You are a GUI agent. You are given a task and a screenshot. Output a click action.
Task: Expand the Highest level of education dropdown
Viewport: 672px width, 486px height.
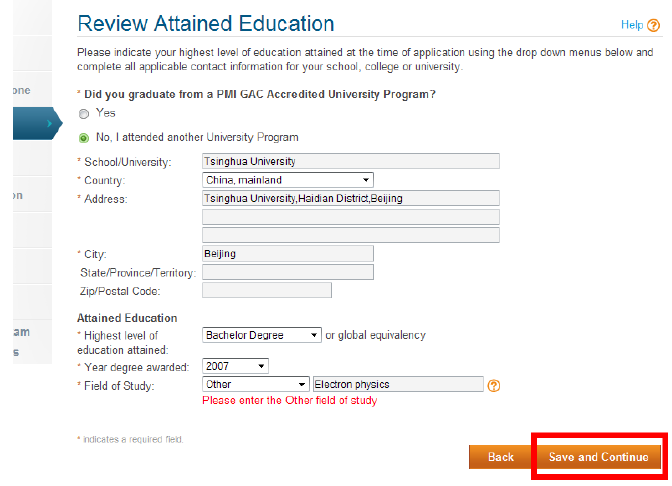[261, 335]
